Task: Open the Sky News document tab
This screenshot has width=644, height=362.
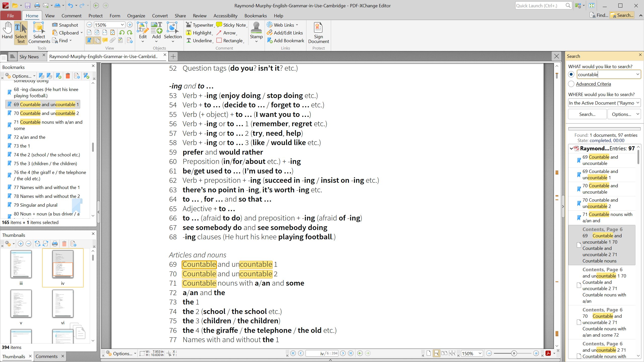Action: tap(29, 56)
